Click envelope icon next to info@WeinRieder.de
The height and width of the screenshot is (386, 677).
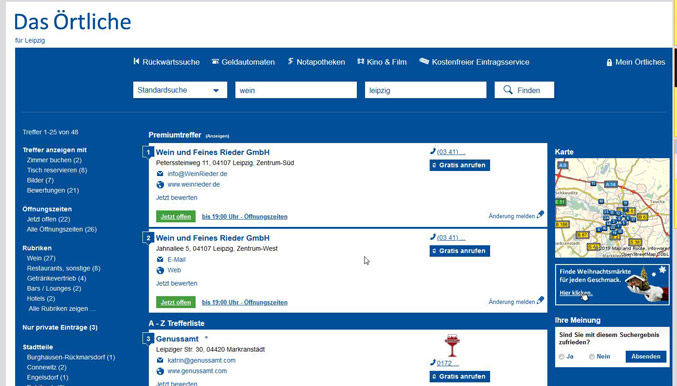160,174
